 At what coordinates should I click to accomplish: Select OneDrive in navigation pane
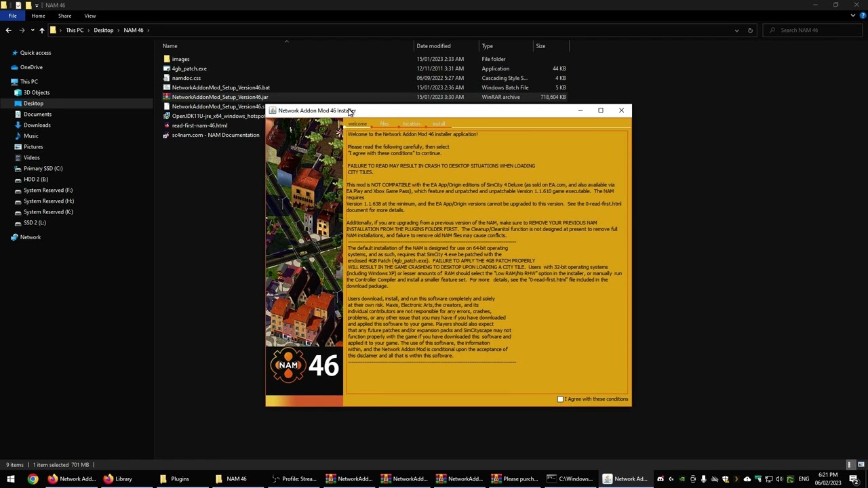pos(31,67)
